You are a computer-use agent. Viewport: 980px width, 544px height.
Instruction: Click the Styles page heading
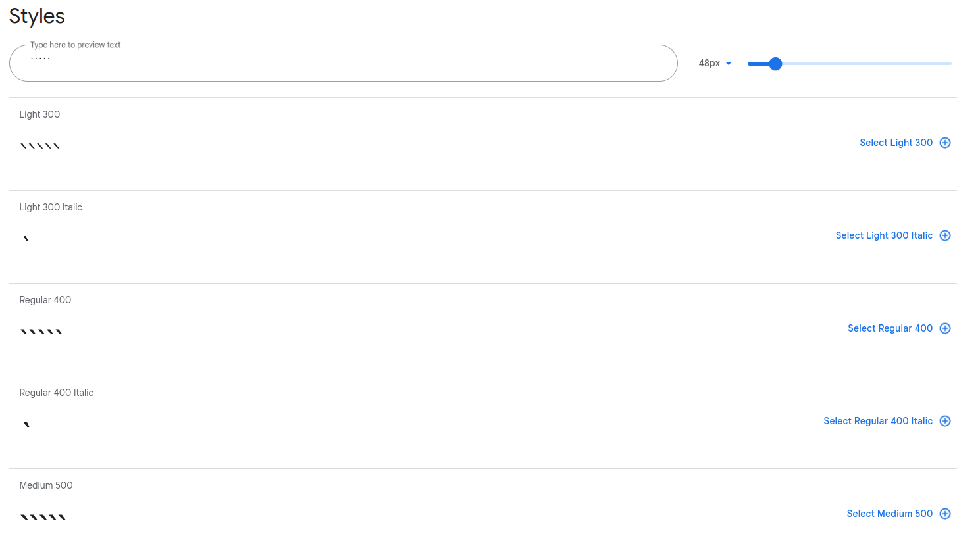[x=36, y=16]
